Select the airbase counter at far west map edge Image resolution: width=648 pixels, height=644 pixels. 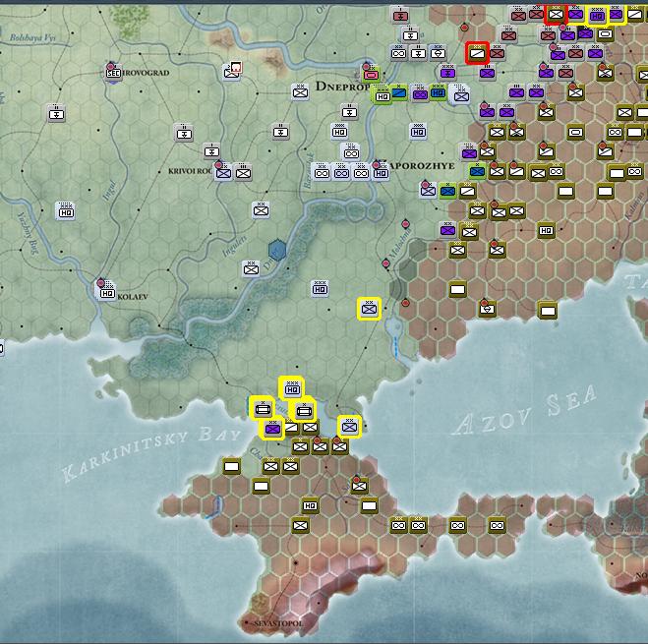(x=56, y=114)
